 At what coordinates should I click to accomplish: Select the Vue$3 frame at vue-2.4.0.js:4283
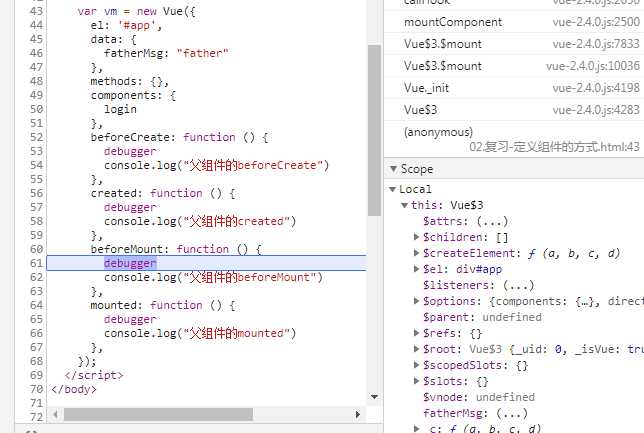[514, 110]
